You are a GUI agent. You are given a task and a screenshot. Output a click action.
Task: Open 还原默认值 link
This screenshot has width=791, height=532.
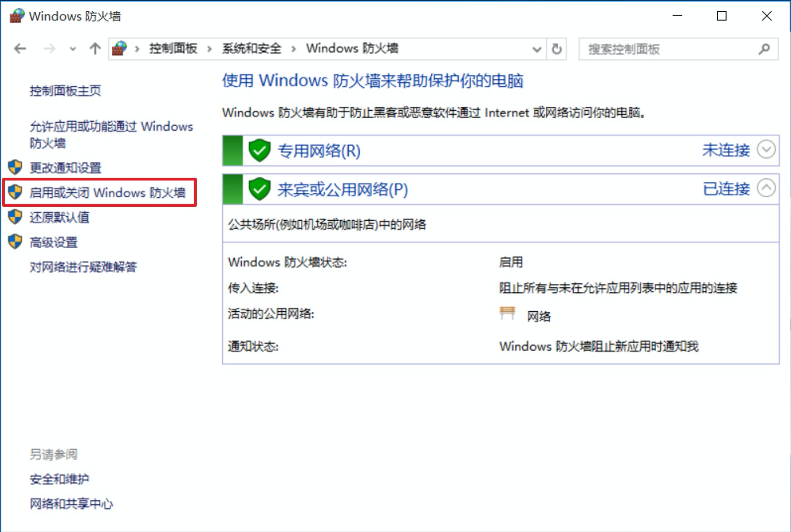click(x=60, y=218)
